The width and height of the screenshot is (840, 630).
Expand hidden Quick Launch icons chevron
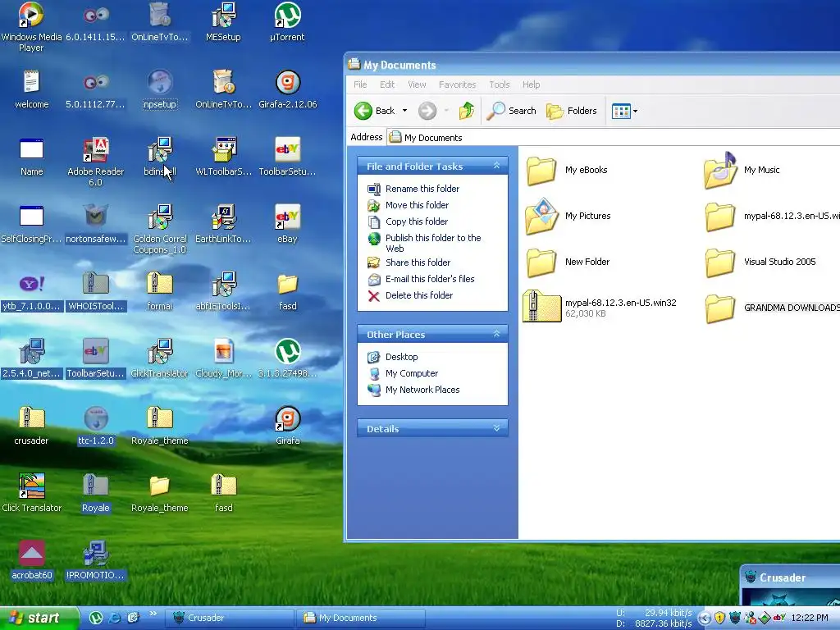coord(153,614)
